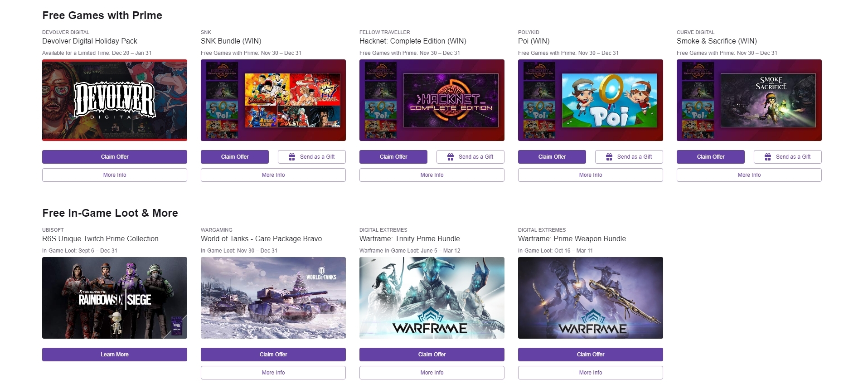Screen dimensions: 868x384
Task: Open the Hacknet Complete Edition title link
Action: (x=413, y=41)
